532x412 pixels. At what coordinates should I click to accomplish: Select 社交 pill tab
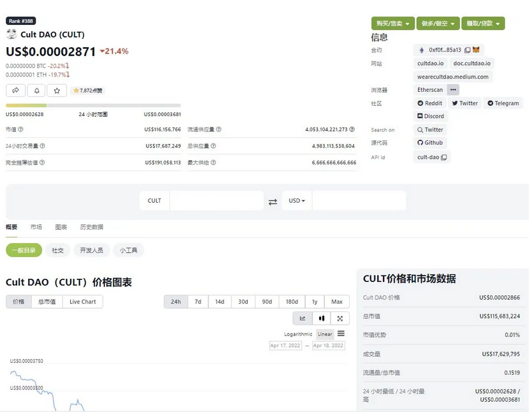coord(58,250)
